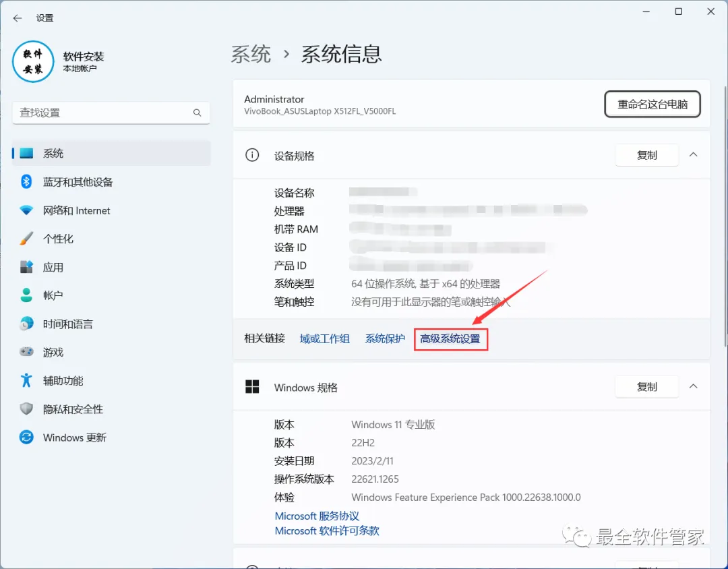
Task: Maximize the Settings window
Action: [x=678, y=11]
